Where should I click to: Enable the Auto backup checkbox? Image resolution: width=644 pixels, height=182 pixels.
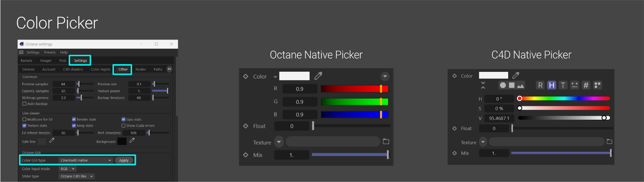(x=25, y=104)
